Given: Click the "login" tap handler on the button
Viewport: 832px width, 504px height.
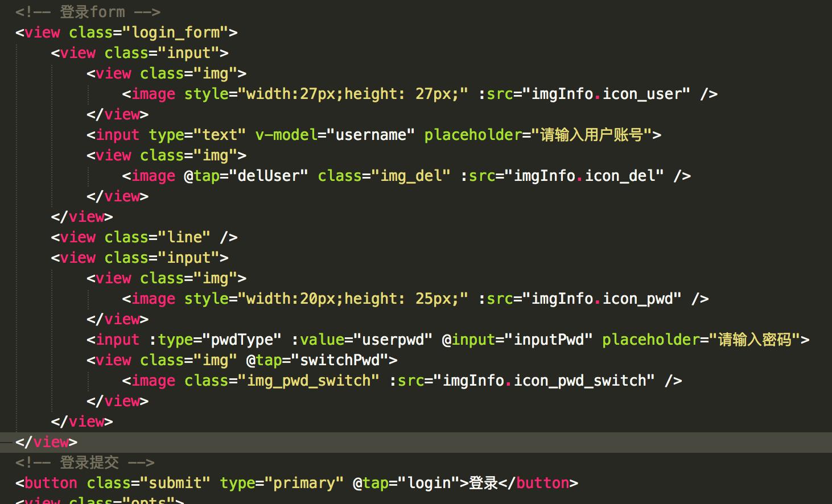Looking at the screenshot, I should point(429,483).
